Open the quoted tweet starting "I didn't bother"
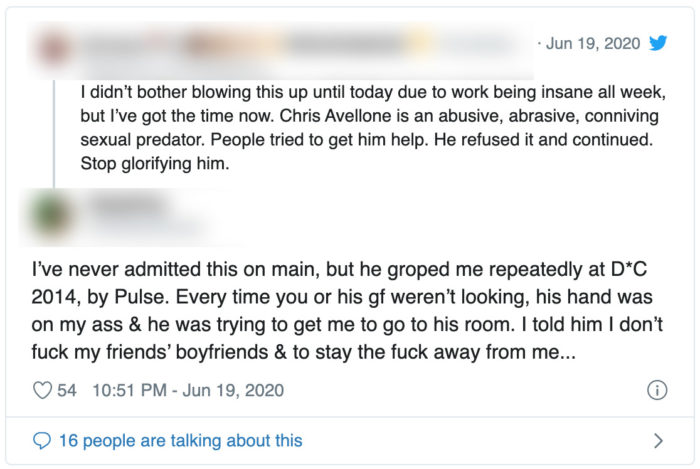Viewport: 700px width, 469px height. [x=370, y=127]
